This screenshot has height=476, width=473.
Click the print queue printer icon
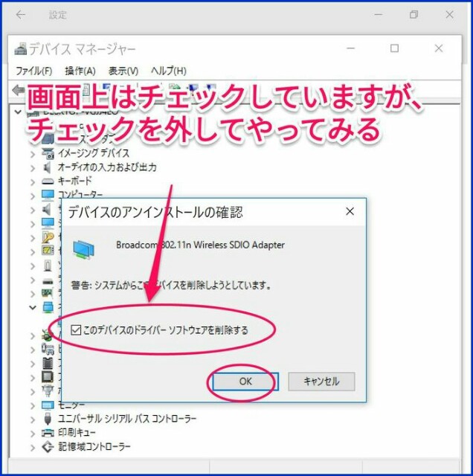point(48,433)
